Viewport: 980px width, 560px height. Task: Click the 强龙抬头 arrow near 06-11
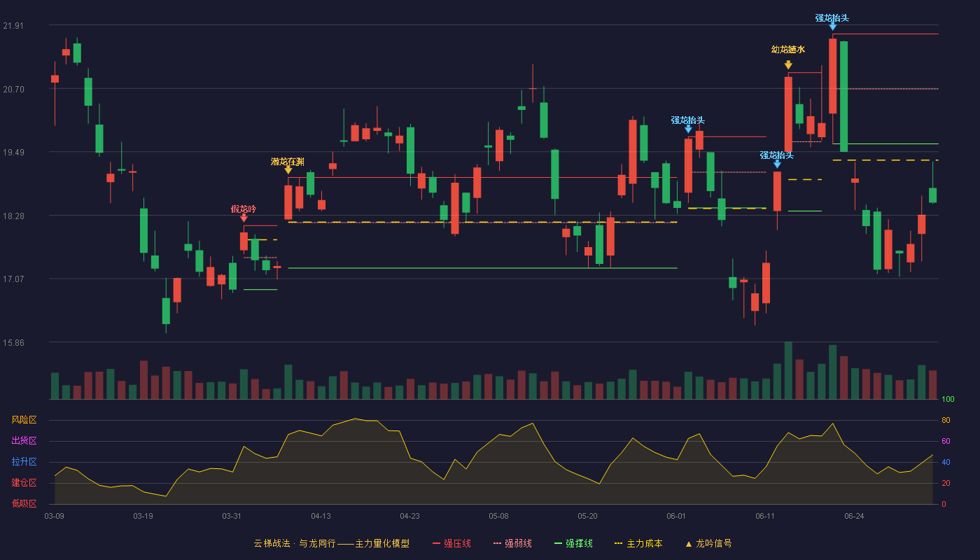click(777, 164)
